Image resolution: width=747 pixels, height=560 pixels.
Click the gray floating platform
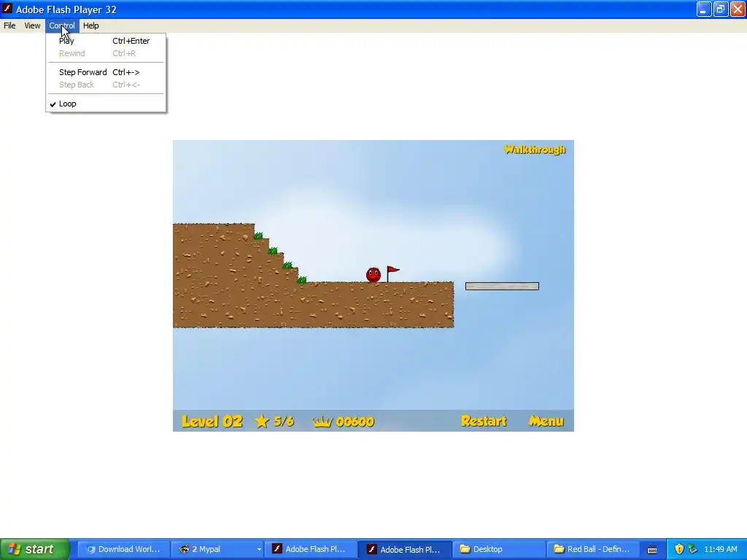(x=502, y=286)
